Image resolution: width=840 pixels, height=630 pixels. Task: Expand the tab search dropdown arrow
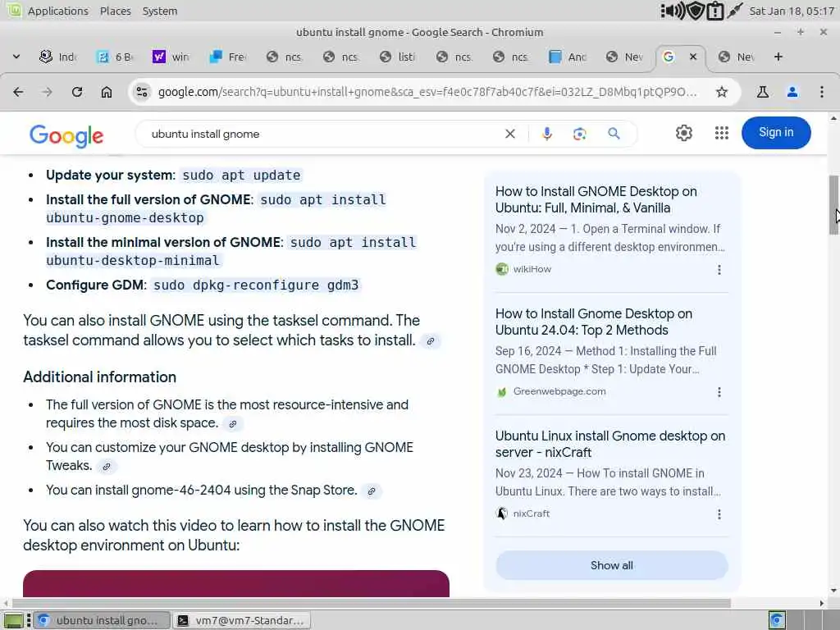16,57
